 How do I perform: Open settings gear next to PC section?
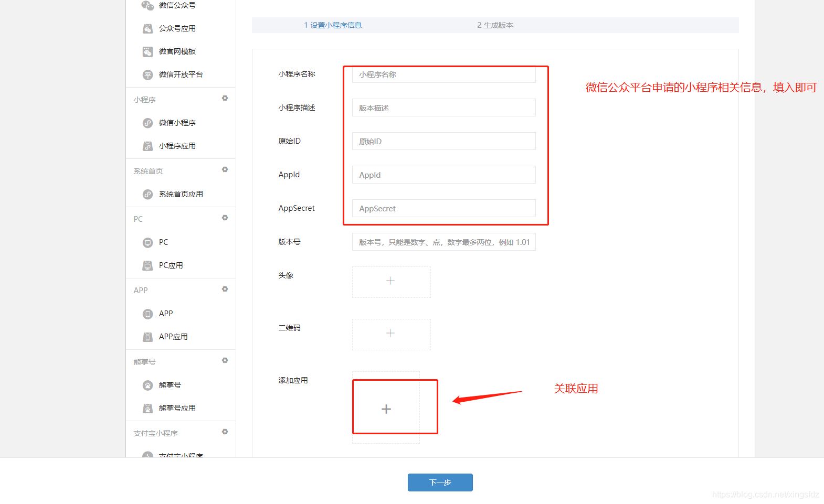pyautogui.click(x=225, y=218)
